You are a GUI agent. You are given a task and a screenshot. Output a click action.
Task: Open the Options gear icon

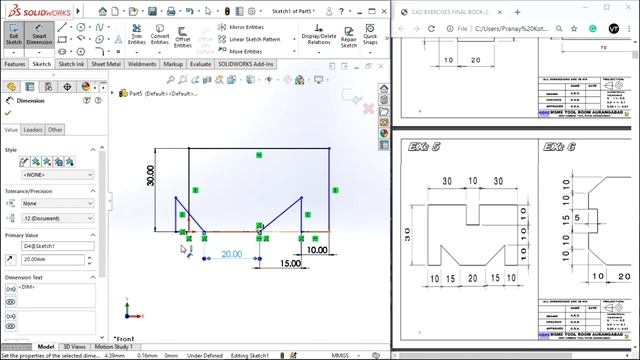point(252,11)
